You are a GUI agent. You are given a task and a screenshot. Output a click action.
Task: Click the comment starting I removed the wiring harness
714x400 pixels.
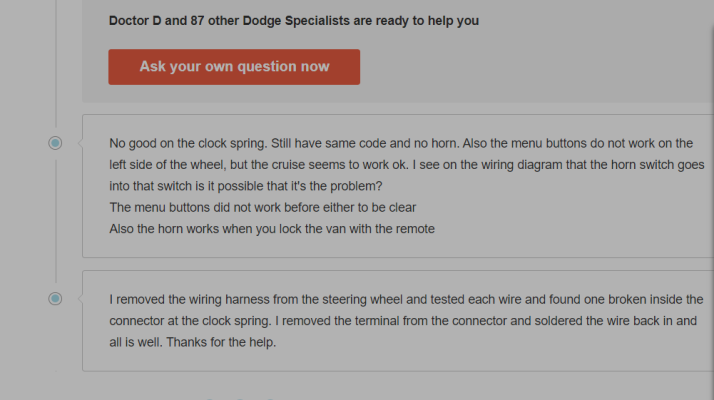point(398,321)
